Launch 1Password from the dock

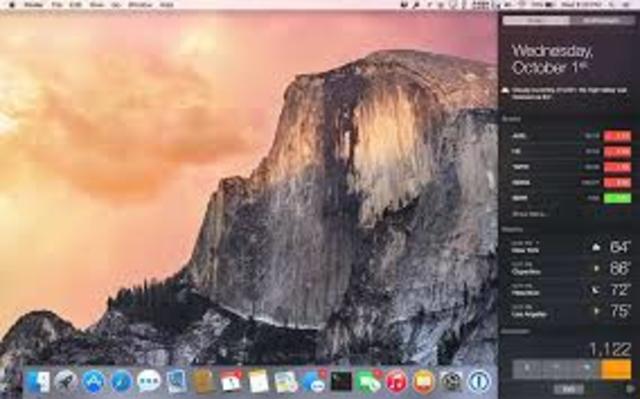479,382
